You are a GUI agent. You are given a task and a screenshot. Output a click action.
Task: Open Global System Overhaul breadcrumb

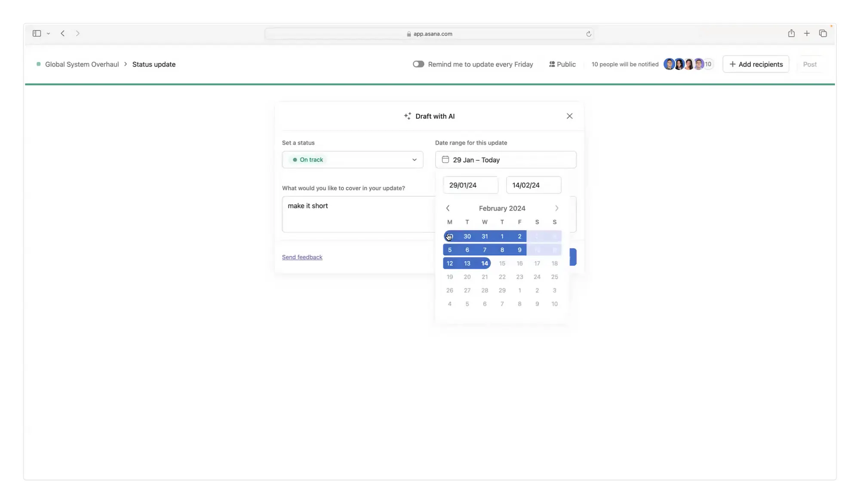click(82, 64)
